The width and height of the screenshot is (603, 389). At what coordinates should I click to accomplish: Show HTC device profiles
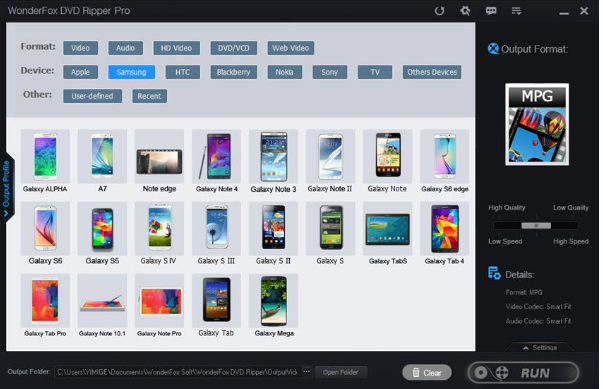point(182,72)
